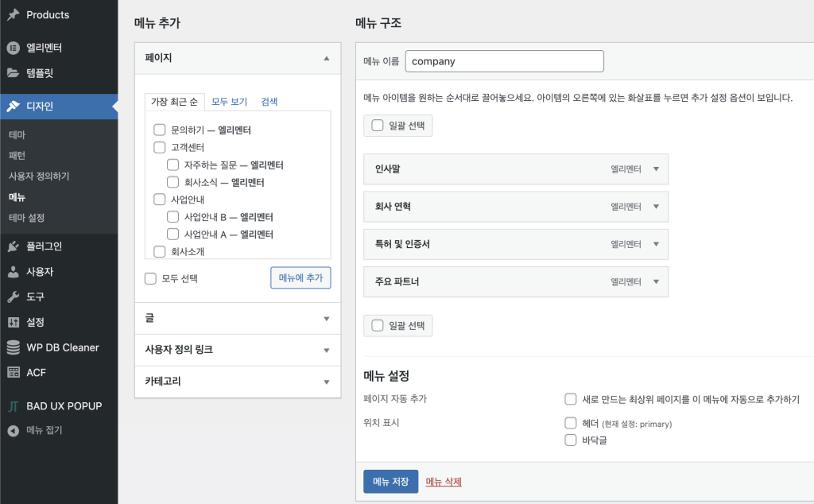This screenshot has height=504, width=814.
Task: Click the ACF grid icon
Action: coord(14,372)
